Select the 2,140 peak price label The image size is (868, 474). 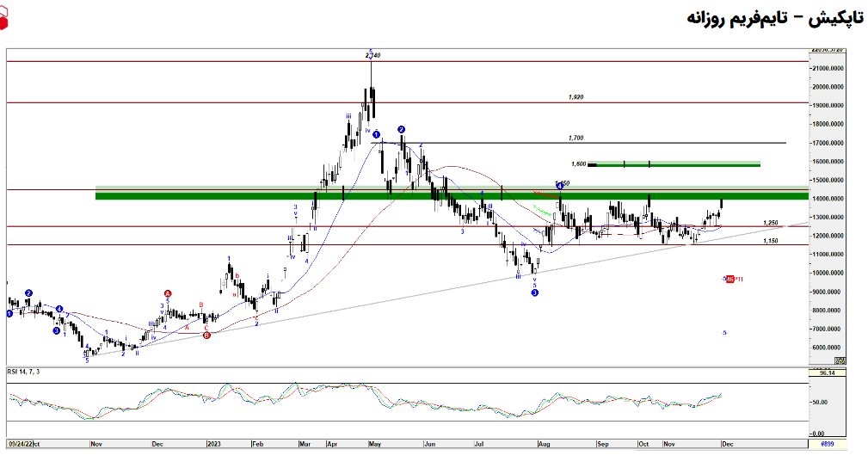372,55
